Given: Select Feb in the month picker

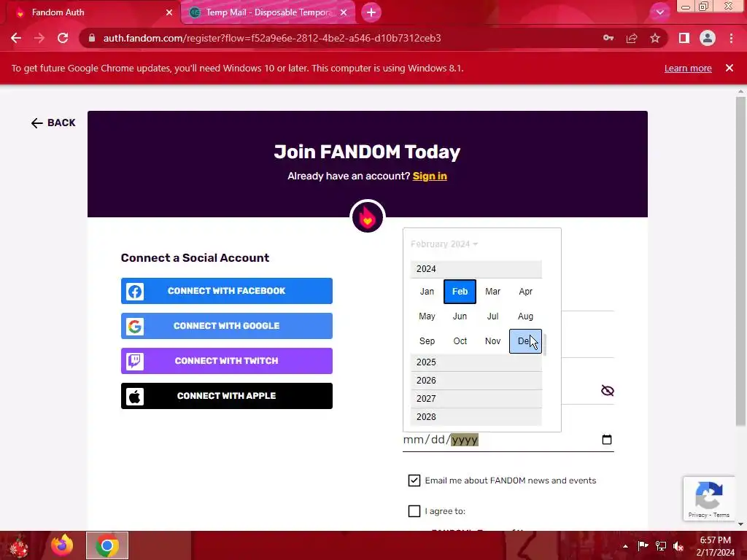Looking at the screenshot, I should pos(460,292).
